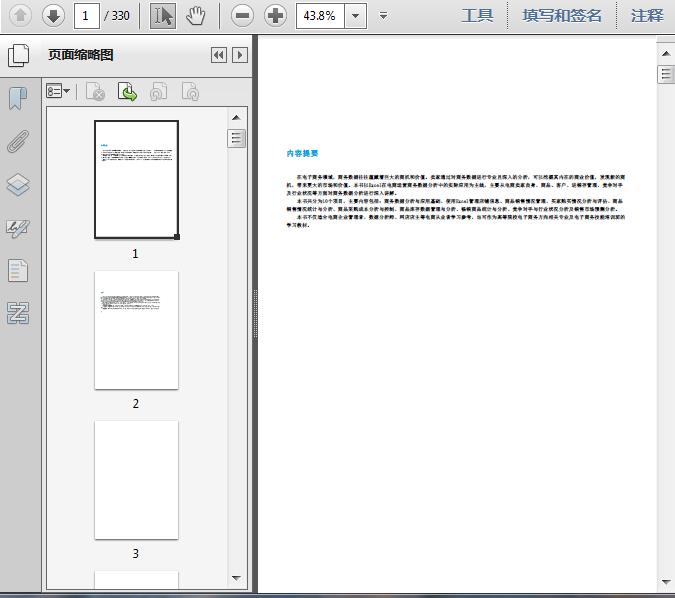Click the rotate pages counterclockwise icon

158,91
